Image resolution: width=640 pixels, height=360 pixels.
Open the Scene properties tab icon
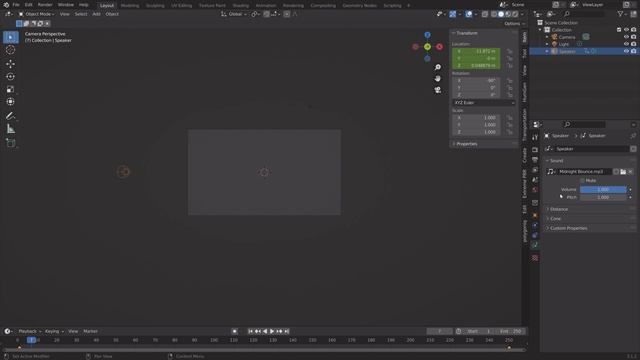(535, 180)
